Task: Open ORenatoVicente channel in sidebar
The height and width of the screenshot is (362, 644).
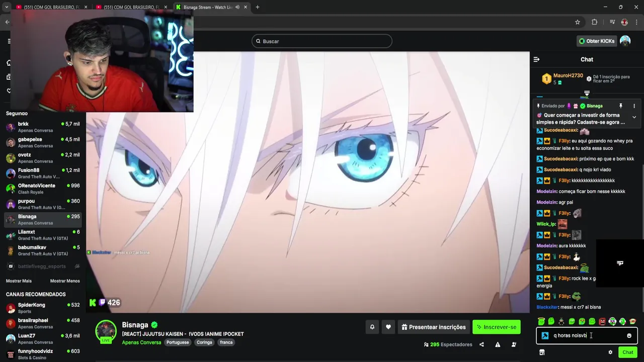Action: coord(43,189)
